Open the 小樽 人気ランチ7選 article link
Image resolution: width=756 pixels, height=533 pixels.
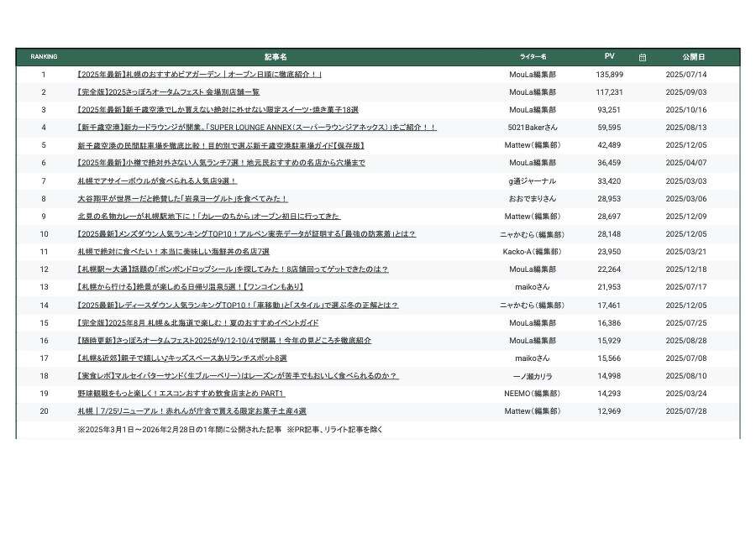point(221,163)
